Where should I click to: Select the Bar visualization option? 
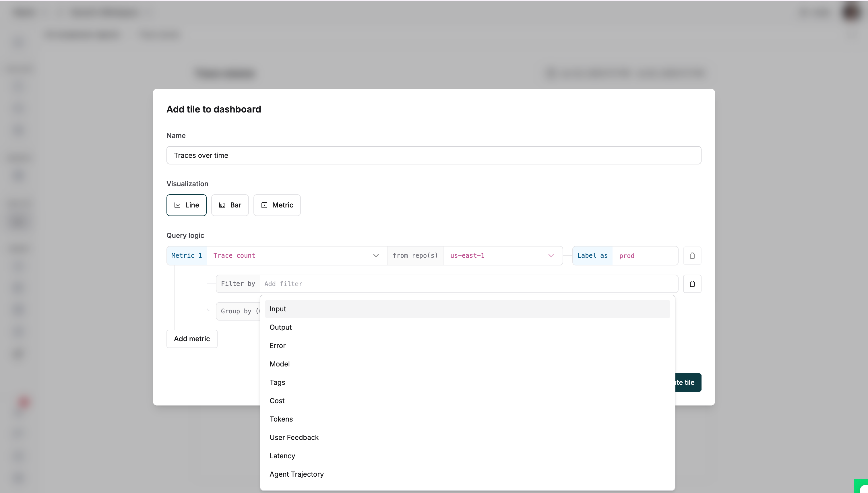(230, 205)
